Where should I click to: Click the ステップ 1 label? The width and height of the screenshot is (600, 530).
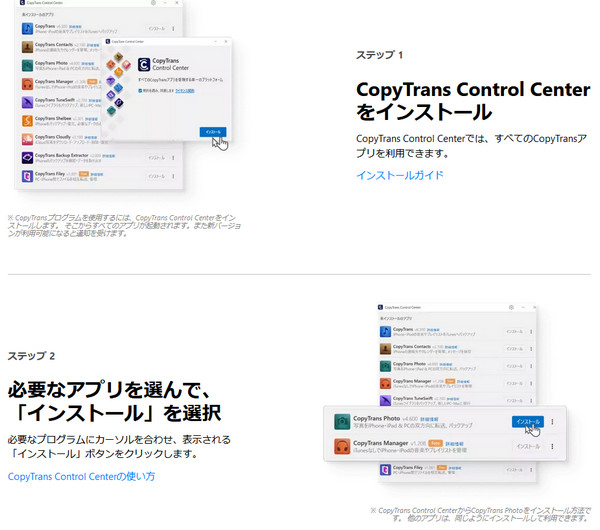379,55
